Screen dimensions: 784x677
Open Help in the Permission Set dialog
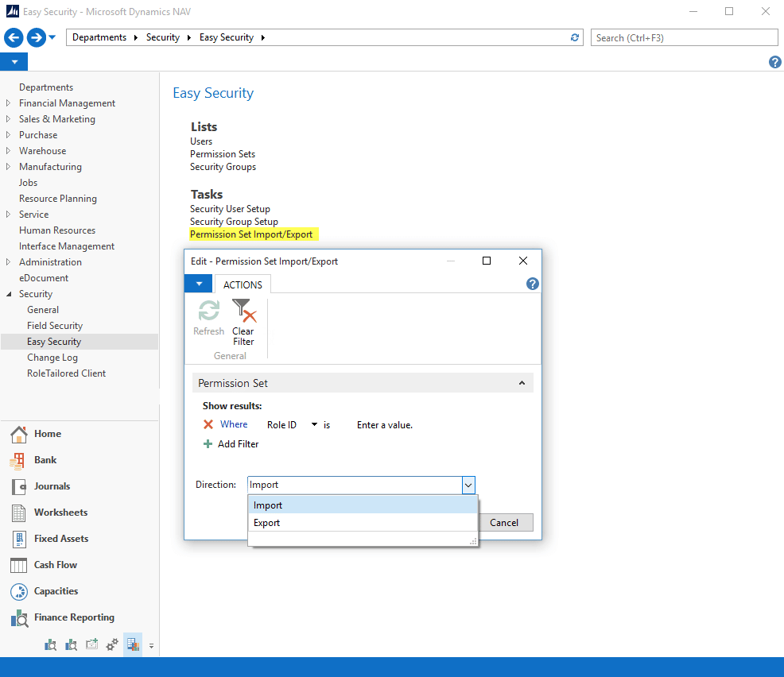(533, 284)
